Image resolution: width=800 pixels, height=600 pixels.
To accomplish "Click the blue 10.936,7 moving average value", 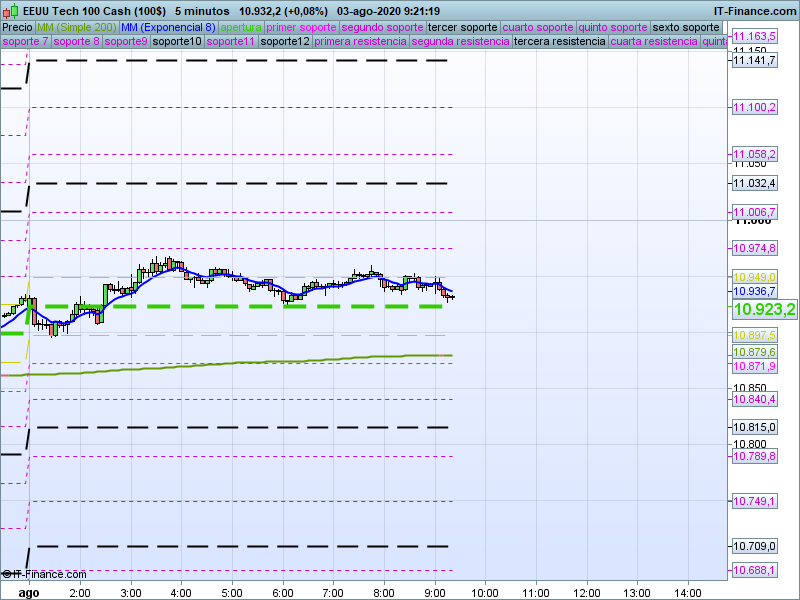I will click(x=755, y=291).
